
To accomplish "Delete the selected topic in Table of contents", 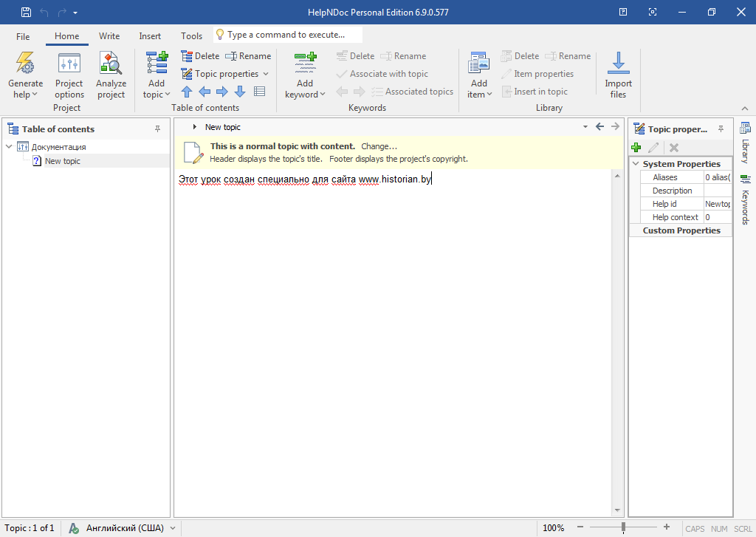I will 200,56.
